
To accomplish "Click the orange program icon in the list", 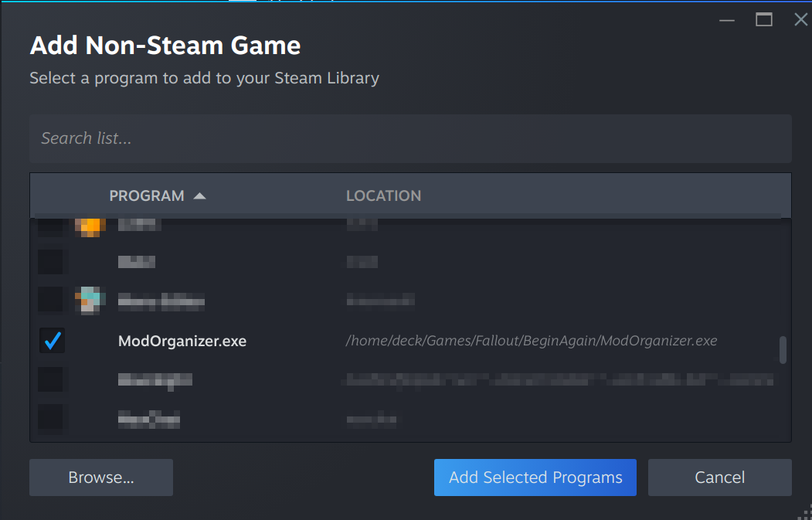I will tap(90, 226).
